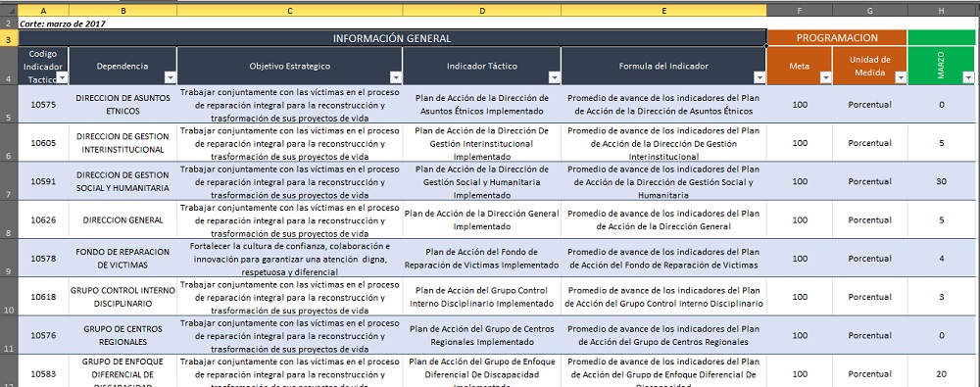This screenshot has width=980, height=387.
Task: Select cell with code 10605
Action: pos(43,143)
